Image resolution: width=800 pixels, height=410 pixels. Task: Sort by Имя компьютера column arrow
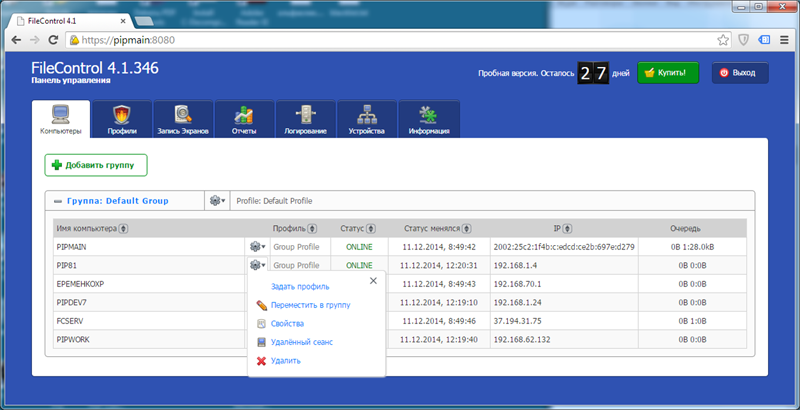tap(123, 228)
